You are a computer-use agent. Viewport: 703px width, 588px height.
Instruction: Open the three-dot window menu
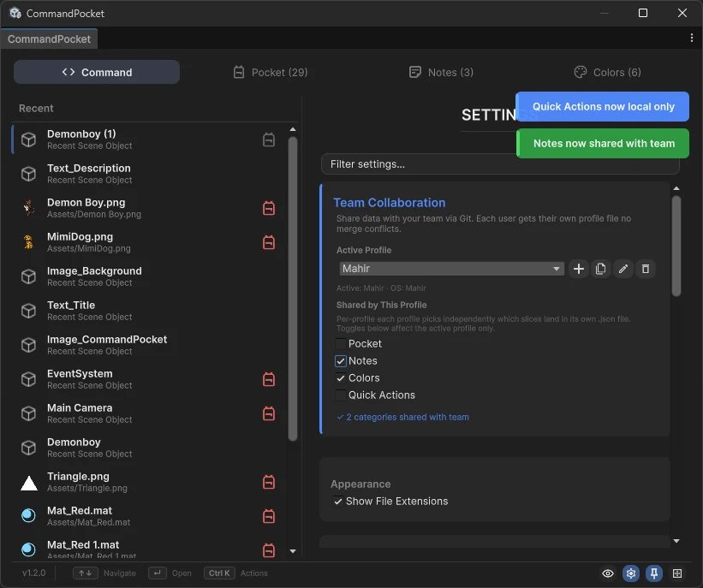click(692, 39)
